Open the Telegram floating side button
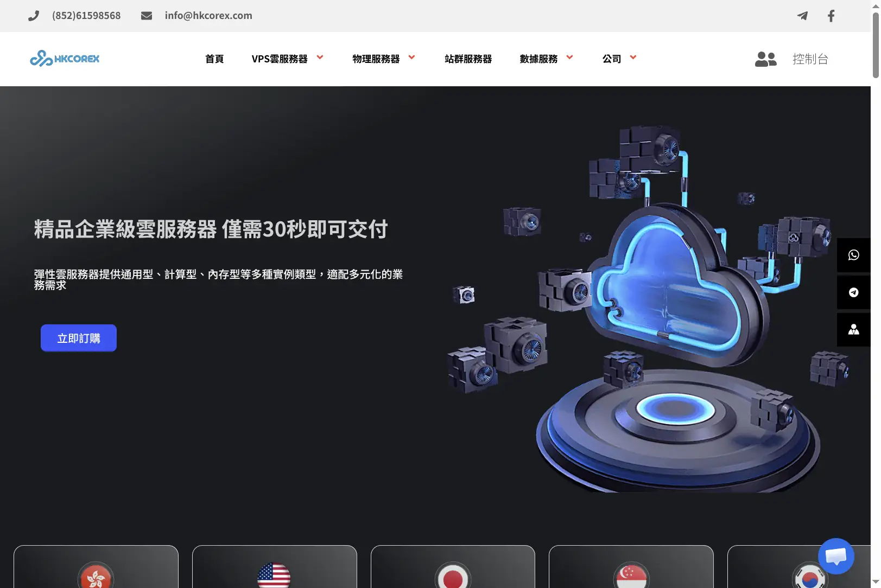 tap(854, 292)
